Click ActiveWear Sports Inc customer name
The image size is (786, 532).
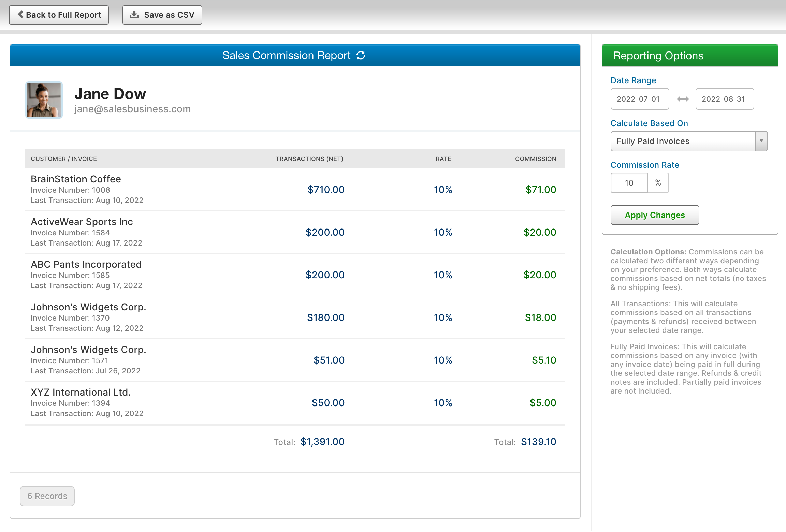[x=82, y=222]
